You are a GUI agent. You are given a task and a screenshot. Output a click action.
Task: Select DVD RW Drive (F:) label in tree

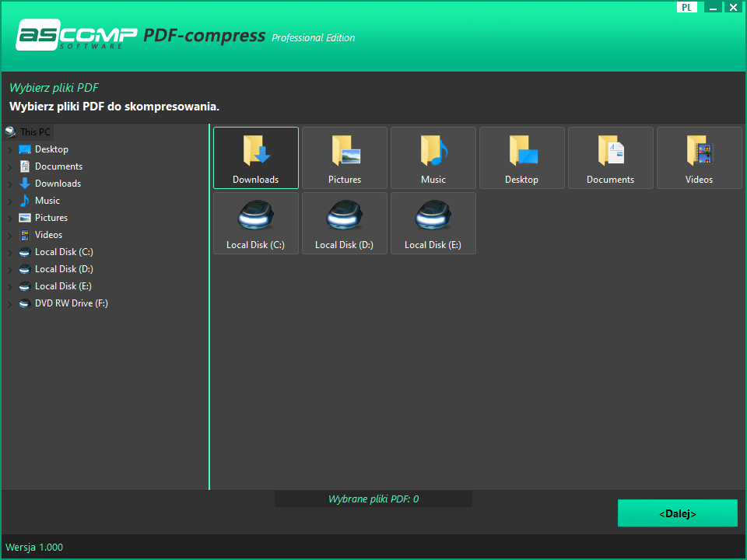click(72, 303)
